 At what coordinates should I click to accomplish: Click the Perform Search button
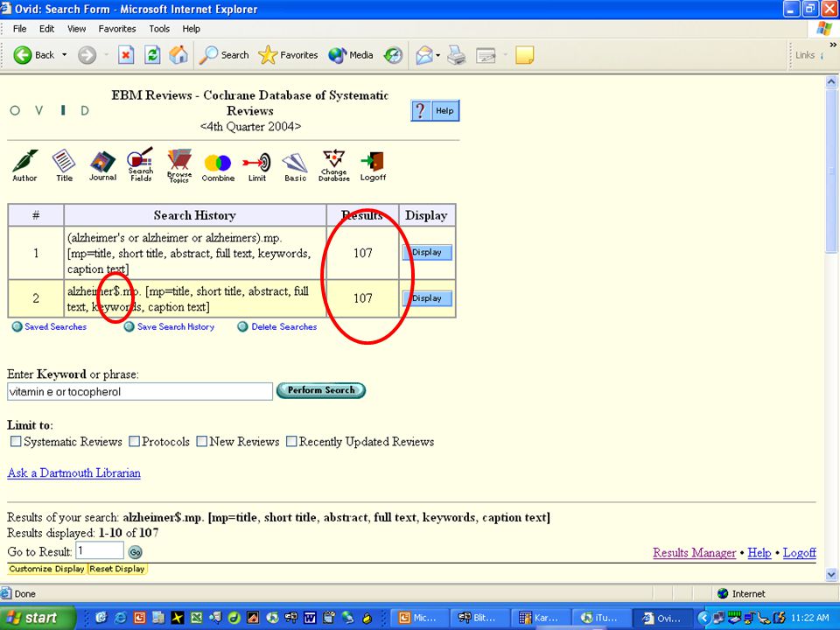321,390
